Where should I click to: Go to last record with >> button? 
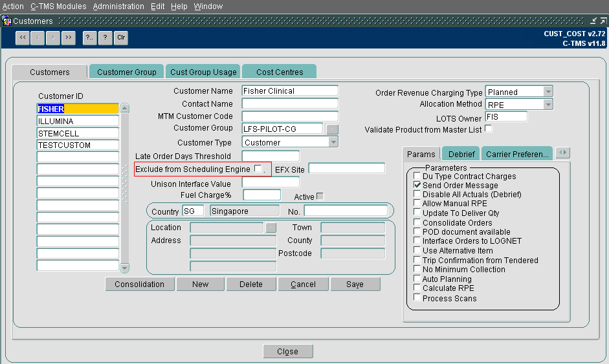pos(69,37)
